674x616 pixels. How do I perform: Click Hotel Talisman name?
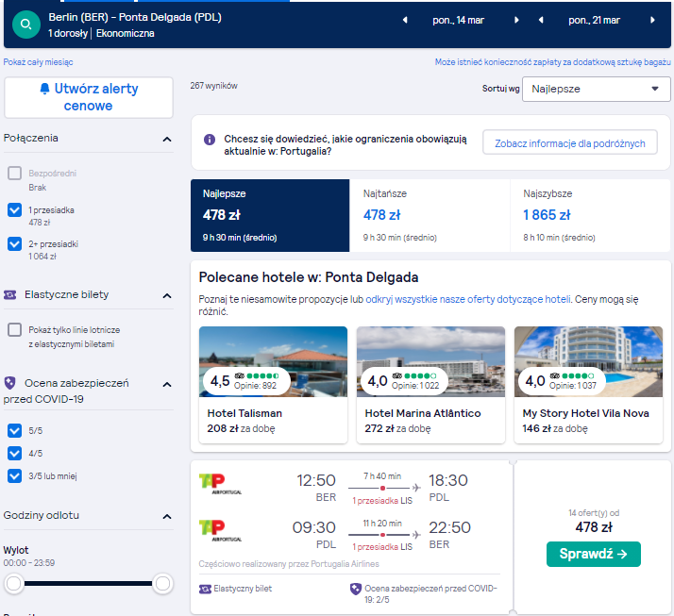tap(244, 413)
